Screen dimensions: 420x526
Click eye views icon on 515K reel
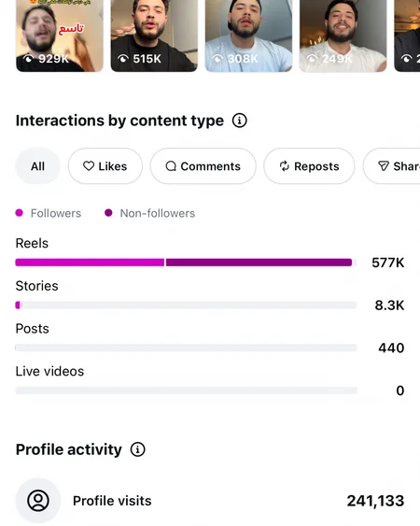(123, 59)
